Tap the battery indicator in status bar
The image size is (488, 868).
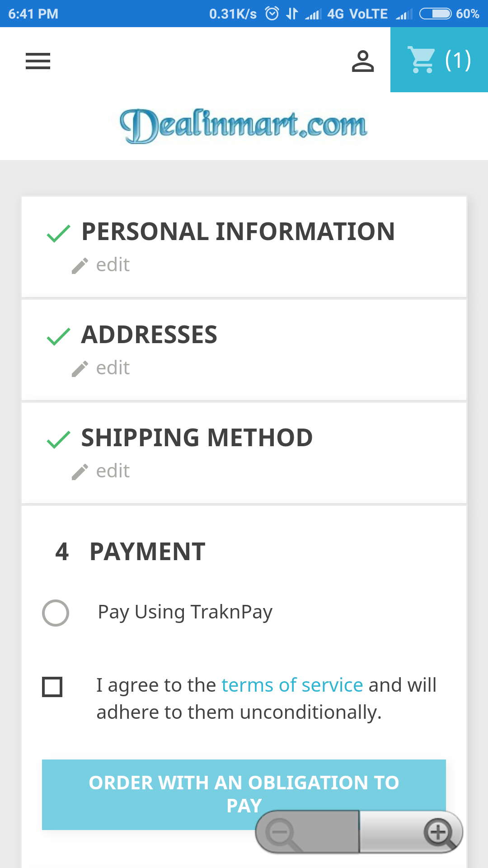click(435, 14)
